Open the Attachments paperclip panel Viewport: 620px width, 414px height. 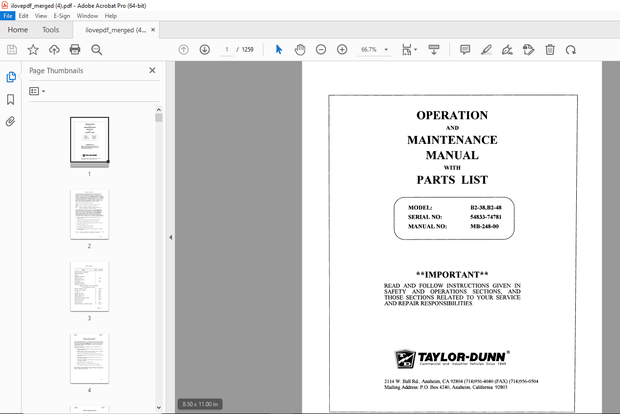11,121
